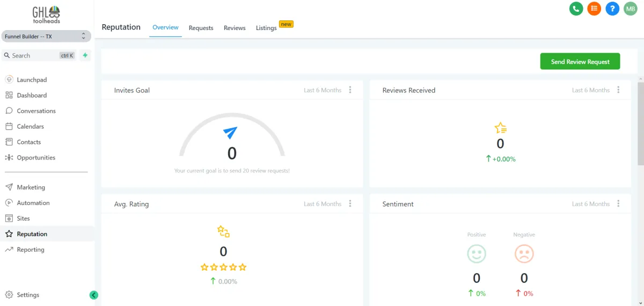Open the MB user avatar menu
The width and height of the screenshot is (644, 306).
(x=630, y=9)
